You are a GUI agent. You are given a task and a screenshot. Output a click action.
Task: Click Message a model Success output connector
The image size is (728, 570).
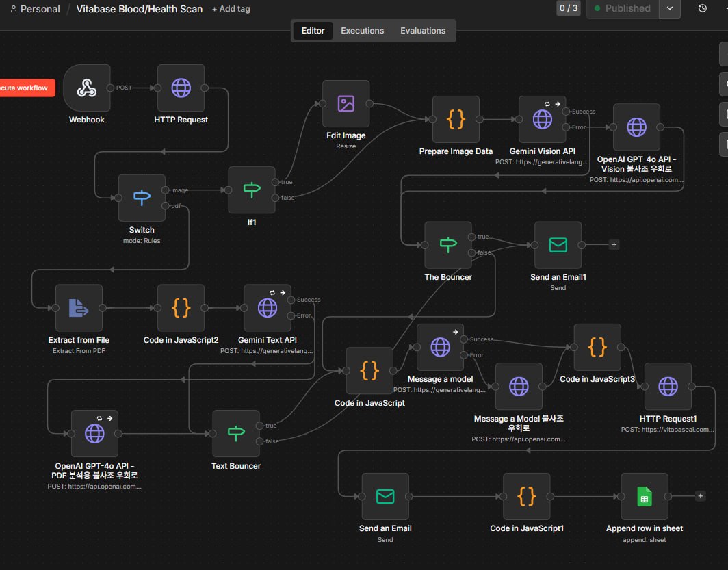click(x=464, y=339)
